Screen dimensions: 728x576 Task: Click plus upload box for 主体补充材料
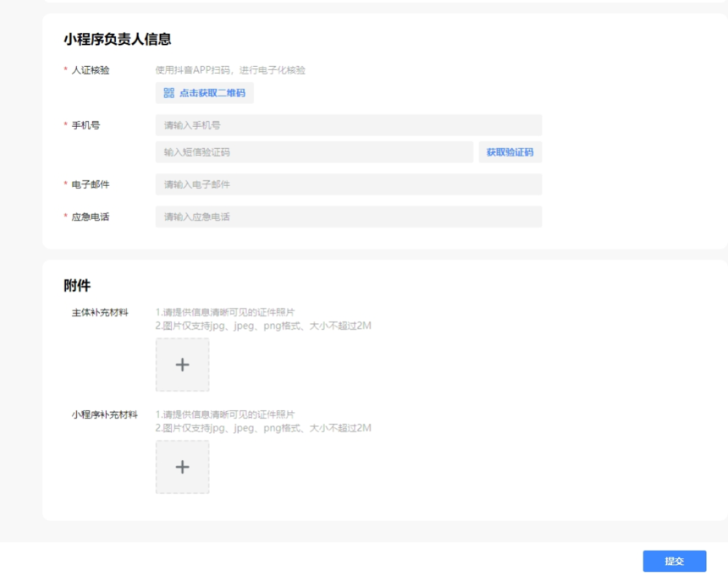[x=183, y=365]
